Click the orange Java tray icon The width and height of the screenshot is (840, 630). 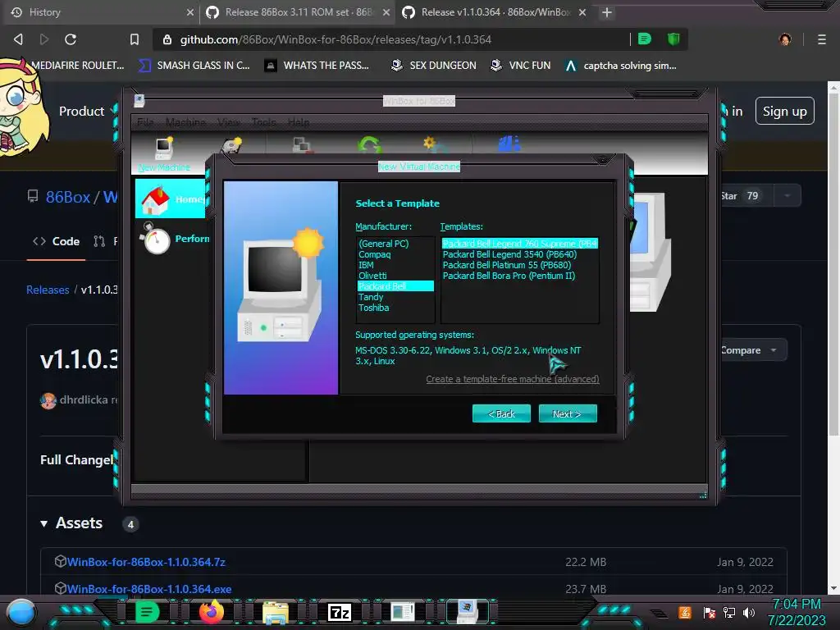[x=685, y=612]
